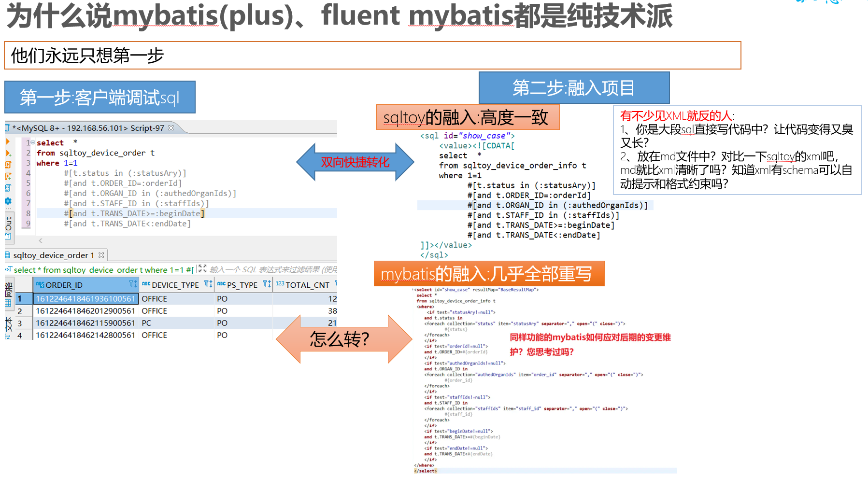Execute SQL in a new tab

(x=7, y=153)
